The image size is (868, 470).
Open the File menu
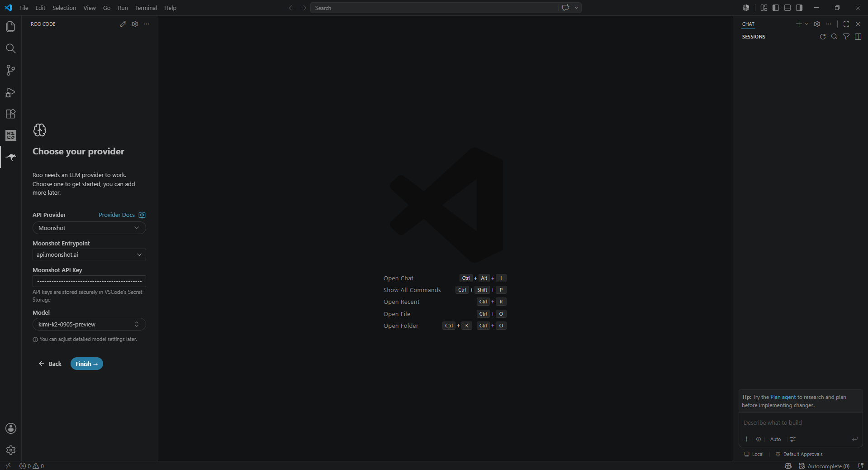click(24, 8)
